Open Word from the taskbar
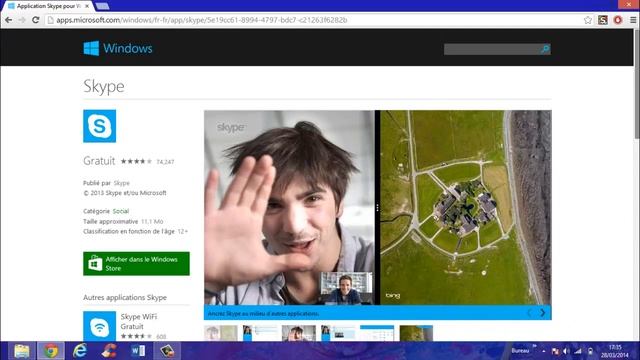Screen dimensions: 640x360 coord(138,351)
